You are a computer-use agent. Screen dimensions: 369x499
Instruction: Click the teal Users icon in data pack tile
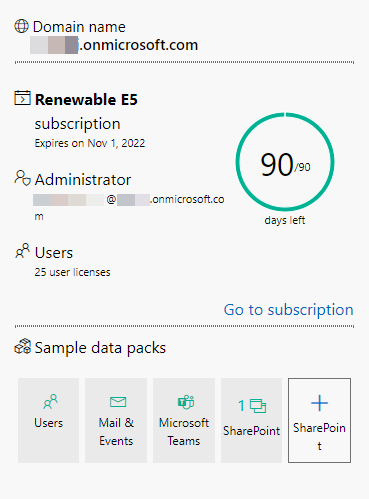50,401
